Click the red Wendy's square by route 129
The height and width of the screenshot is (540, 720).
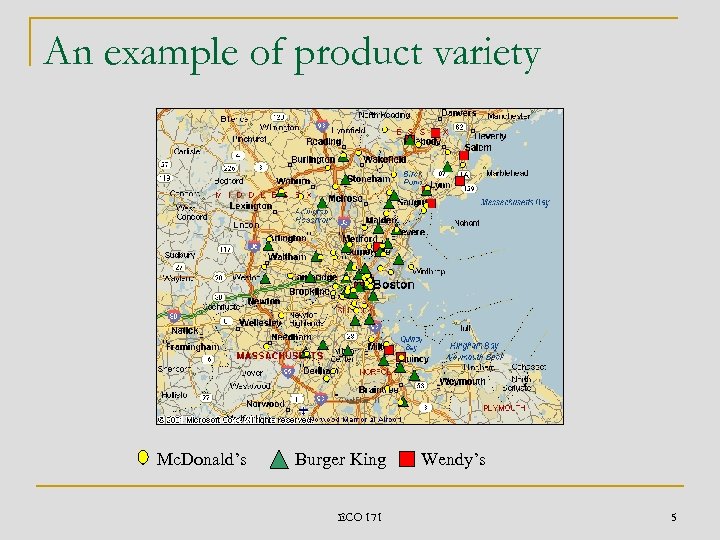click(x=460, y=181)
